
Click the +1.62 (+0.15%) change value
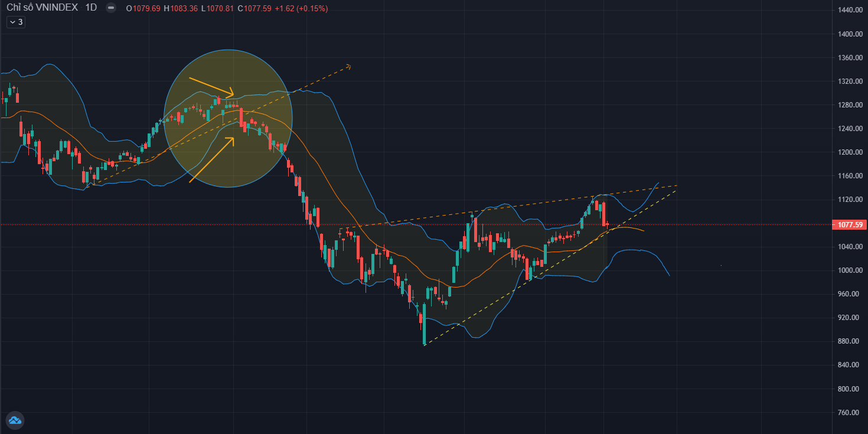(x=301, y=8)
